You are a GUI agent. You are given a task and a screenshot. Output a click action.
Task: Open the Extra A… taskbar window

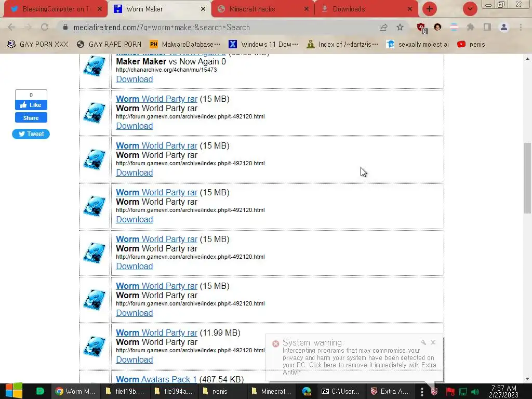(x=390, y=391)
